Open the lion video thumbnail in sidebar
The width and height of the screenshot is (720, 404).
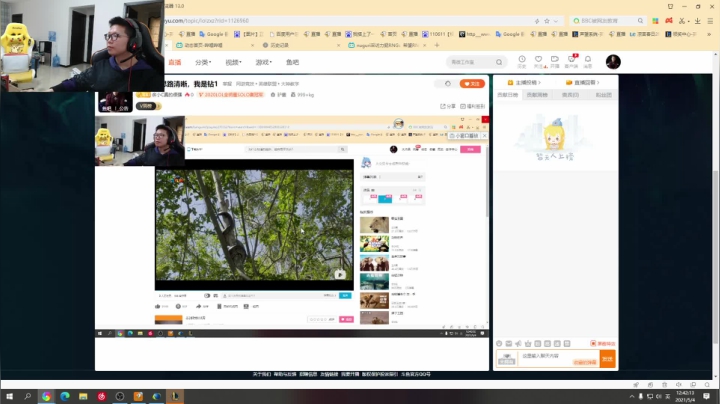coord(374,225)
